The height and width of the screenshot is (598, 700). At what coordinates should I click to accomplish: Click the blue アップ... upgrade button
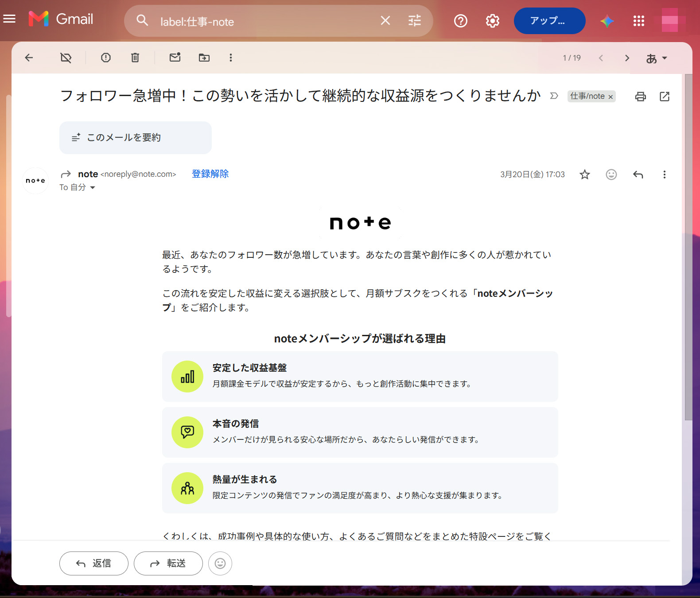click(549, 21)
